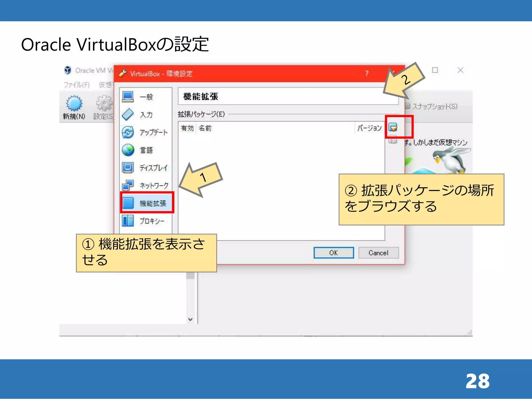
Task: Sort by the バージョン column header
Action: [x=369, y=128]
